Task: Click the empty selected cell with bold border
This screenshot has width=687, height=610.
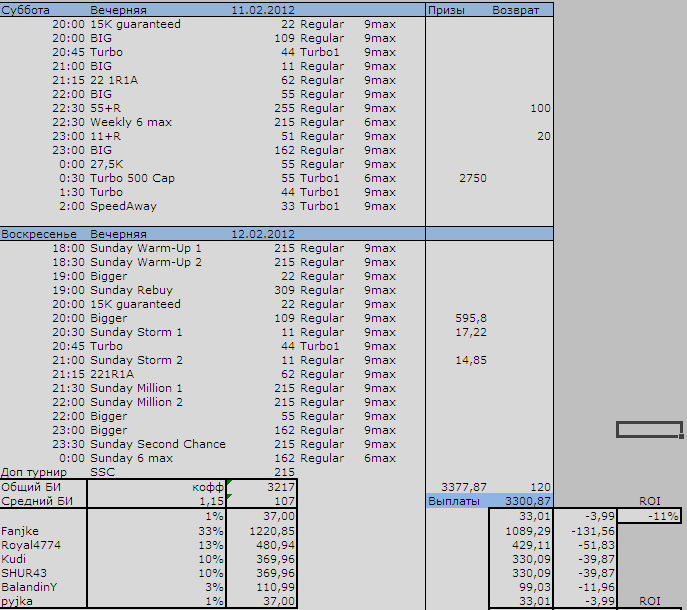Action: tap(649, 429)
